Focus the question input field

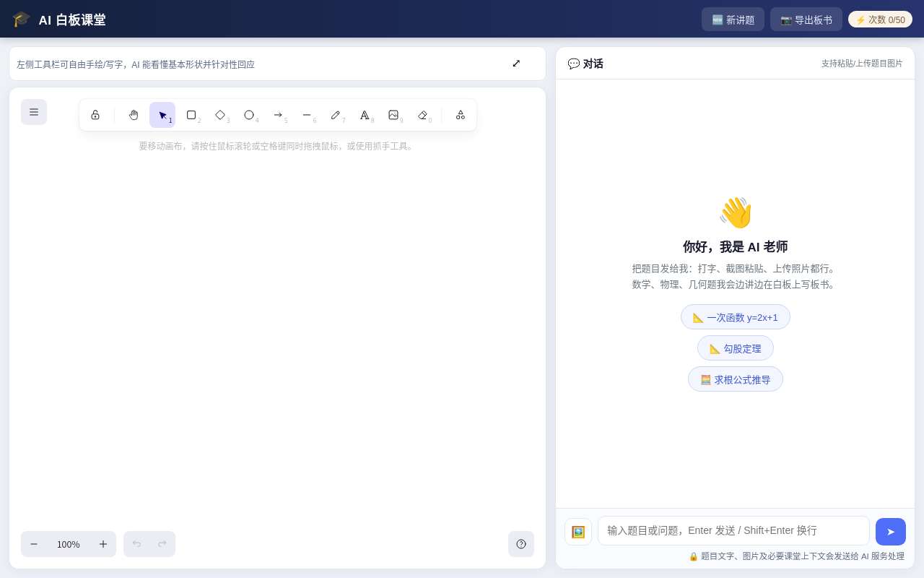coord(733,530)
